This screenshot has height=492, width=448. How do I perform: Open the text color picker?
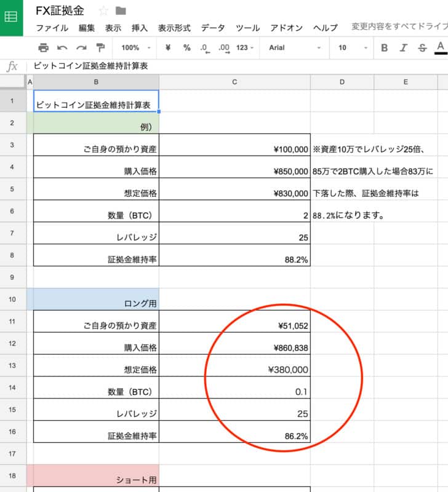441,48
